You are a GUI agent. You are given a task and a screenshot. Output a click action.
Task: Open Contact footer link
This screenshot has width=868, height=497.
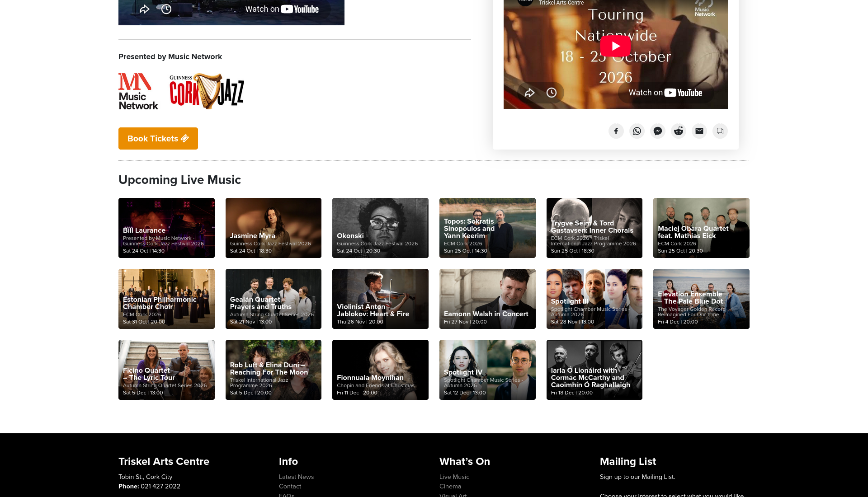point(290,486)
